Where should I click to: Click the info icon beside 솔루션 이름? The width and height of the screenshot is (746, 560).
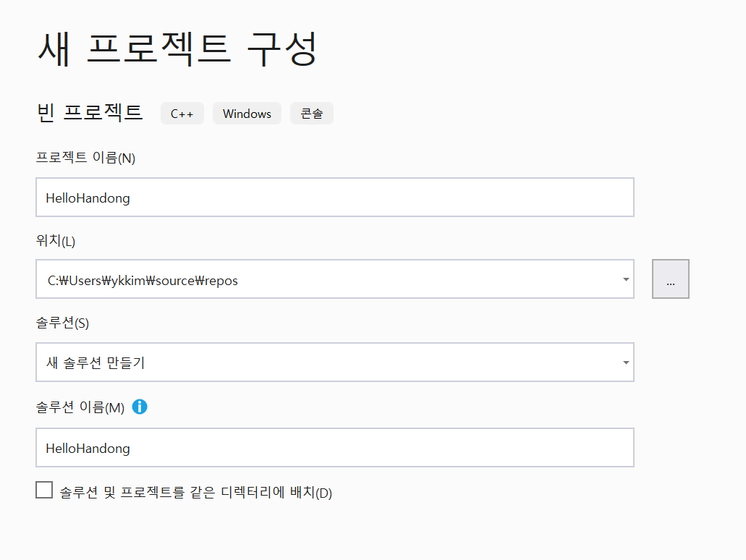(x=140, y=407)
